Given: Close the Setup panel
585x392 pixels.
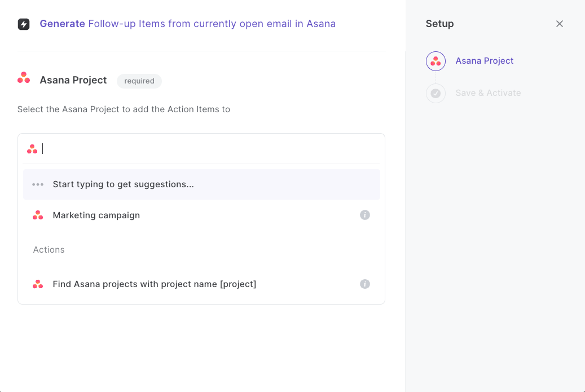Looking at the screenshot, I should (x=559, y=24).
